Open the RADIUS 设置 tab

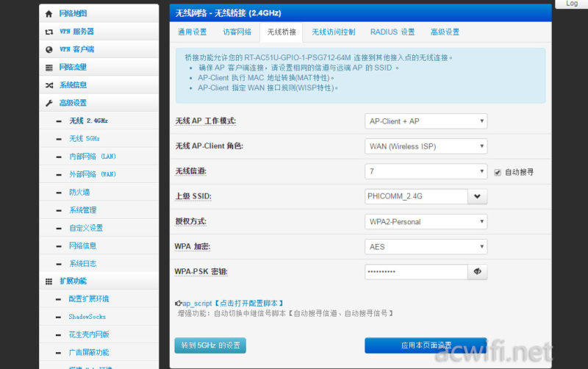392,32
